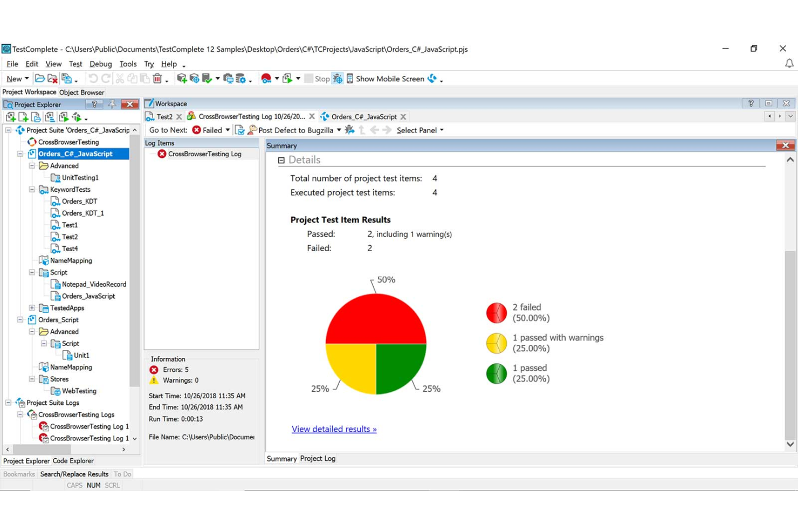Click Show Mobile Screen button

(385, 79)
